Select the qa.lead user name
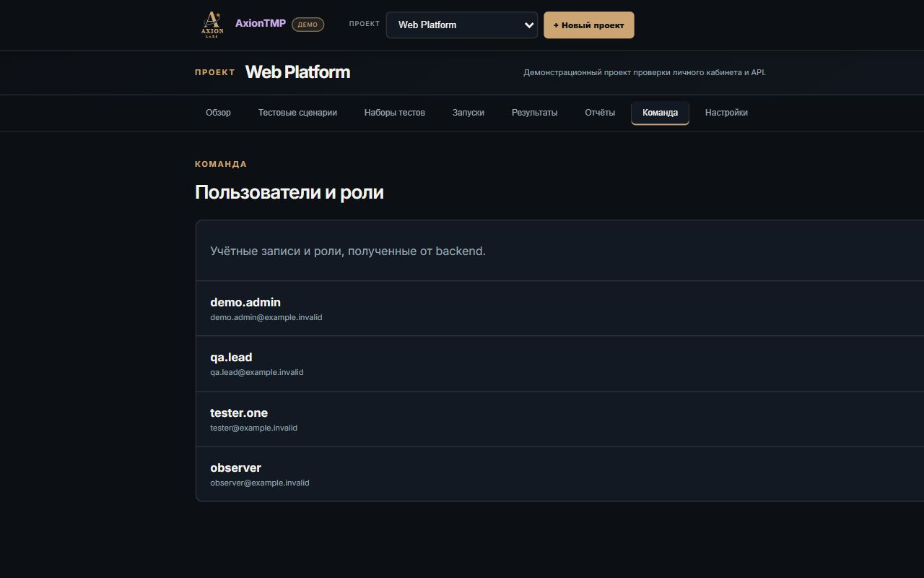This screenshot has height=578, width=924. pyautogui.click(x=231, y=357)
